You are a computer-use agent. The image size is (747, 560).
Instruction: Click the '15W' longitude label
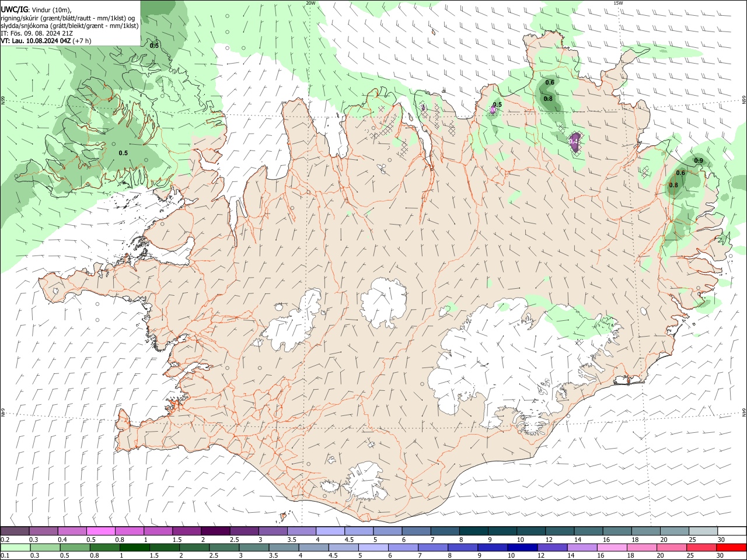coord(618,3)
